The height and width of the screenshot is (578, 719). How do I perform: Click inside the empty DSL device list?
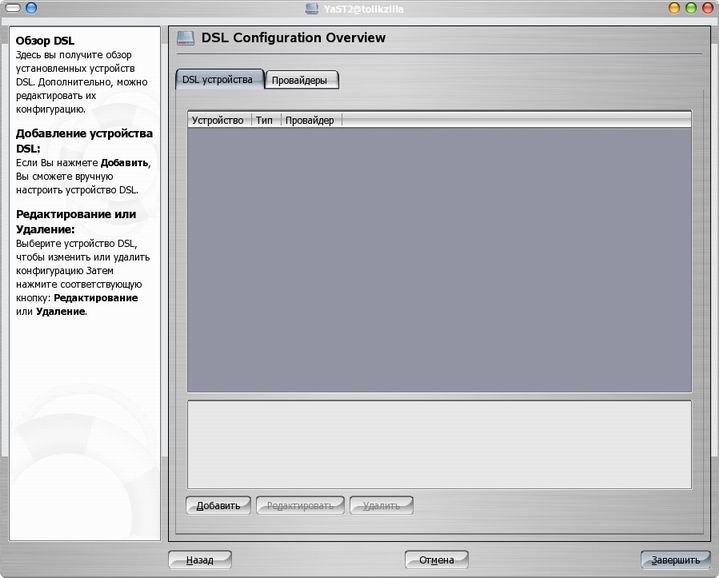pyautogui.click(x=439, y=260)
